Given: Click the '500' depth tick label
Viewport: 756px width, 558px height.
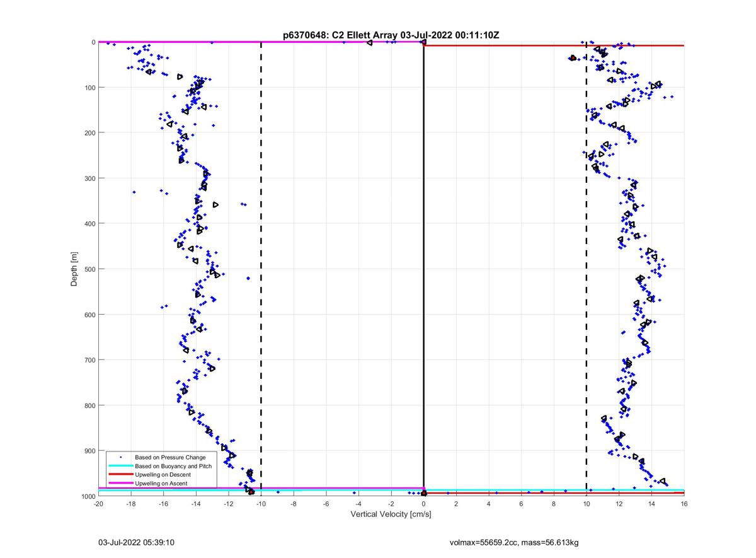Looking at the screenshot, I should [x=89, y=269].
